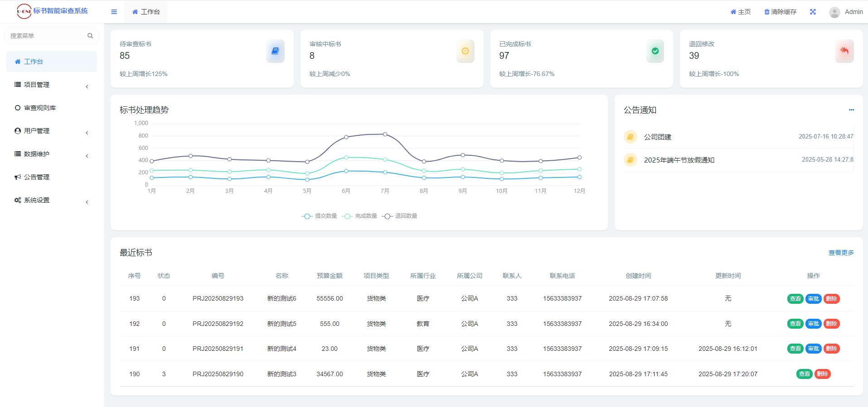Click the 创建时间 column header
Screen dimensions: 868x407
point(638,276)
